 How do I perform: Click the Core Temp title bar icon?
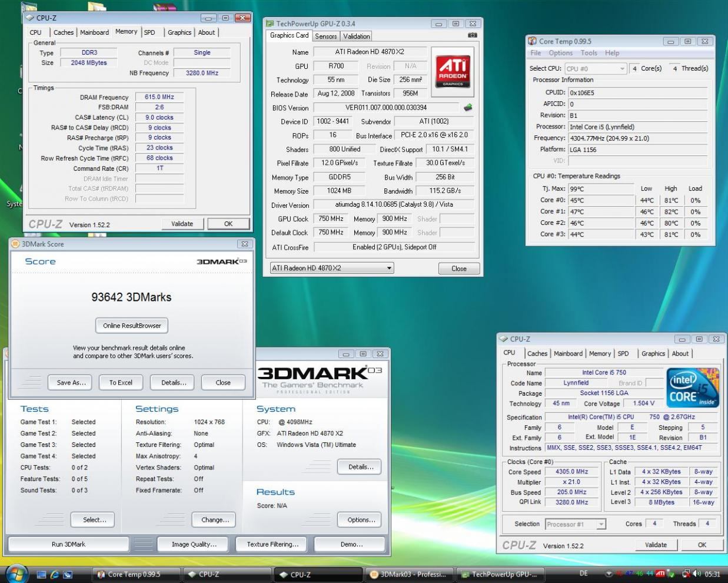pyautogui.click(x=532, y=41)
